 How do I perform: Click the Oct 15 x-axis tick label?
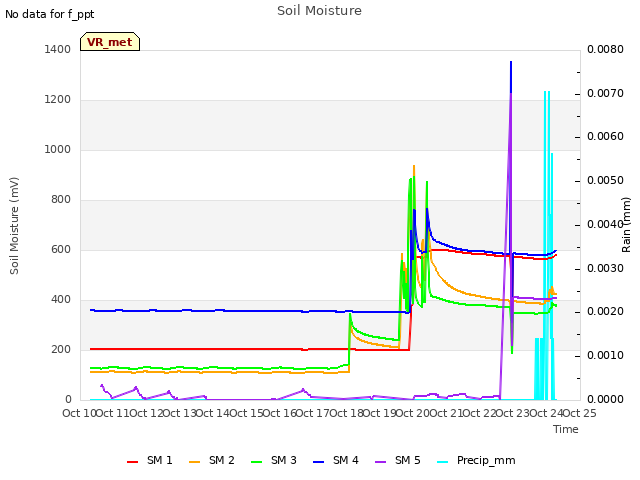(x=246, y=413)
